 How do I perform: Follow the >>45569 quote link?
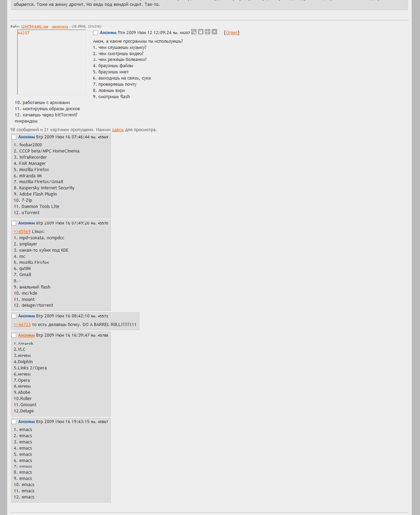point(22,232)
